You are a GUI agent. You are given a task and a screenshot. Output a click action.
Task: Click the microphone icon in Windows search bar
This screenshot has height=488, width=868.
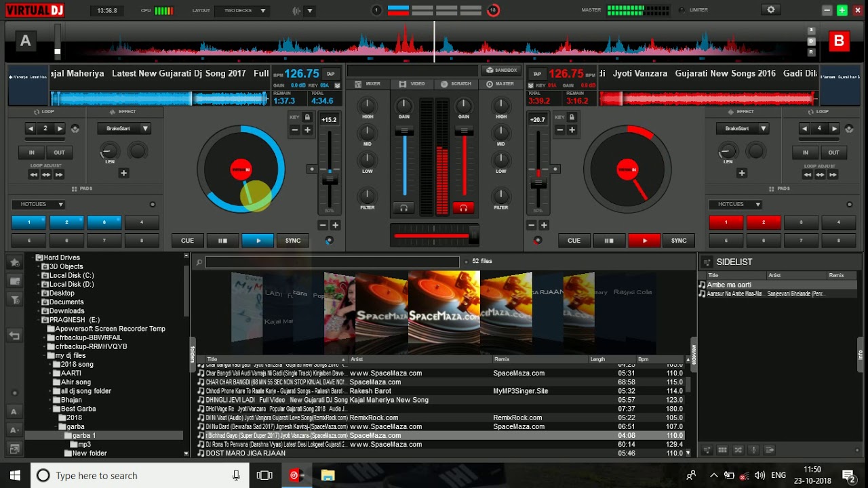pyautogui.click(x=236, y=476)
